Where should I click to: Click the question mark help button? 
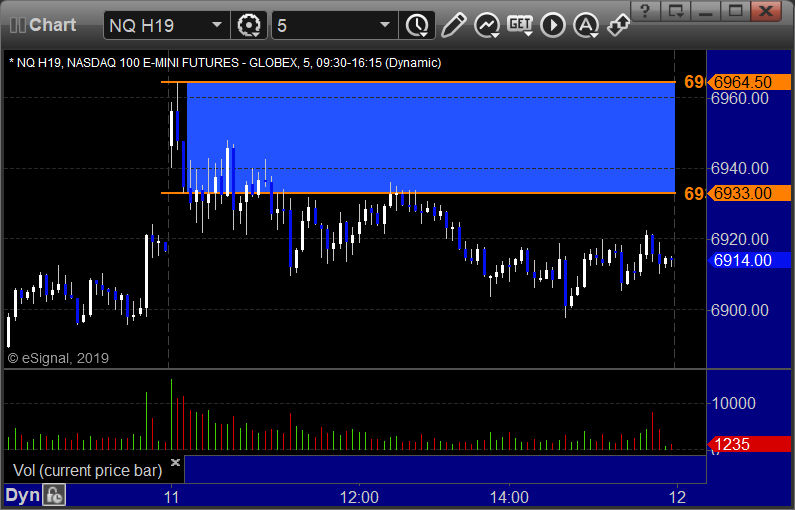coord(645,10)
